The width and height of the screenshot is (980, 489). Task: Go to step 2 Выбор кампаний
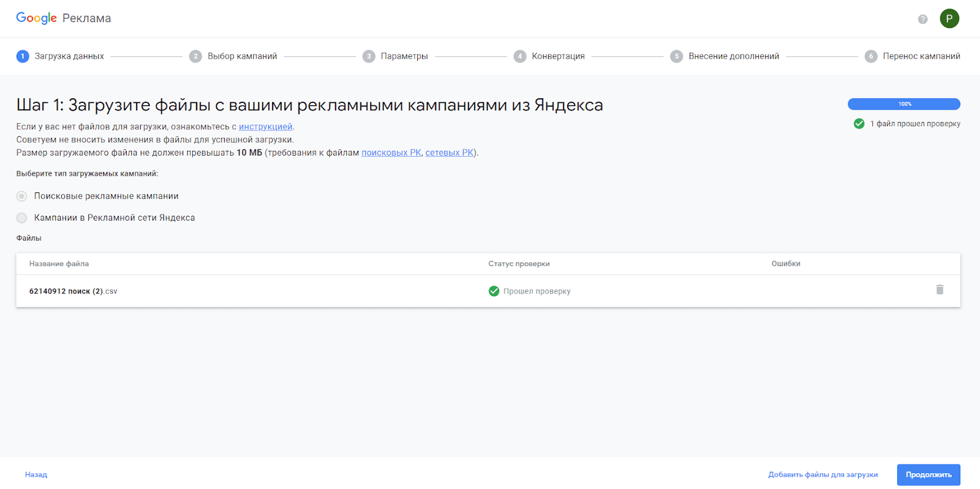(x=233, y=56)
